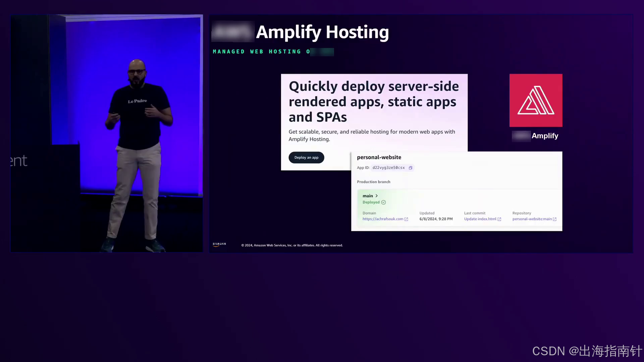Click the speaker video thumbnail
Image resolution: width=644 pixels, height=362 pixels.
[x=107, y=133]
